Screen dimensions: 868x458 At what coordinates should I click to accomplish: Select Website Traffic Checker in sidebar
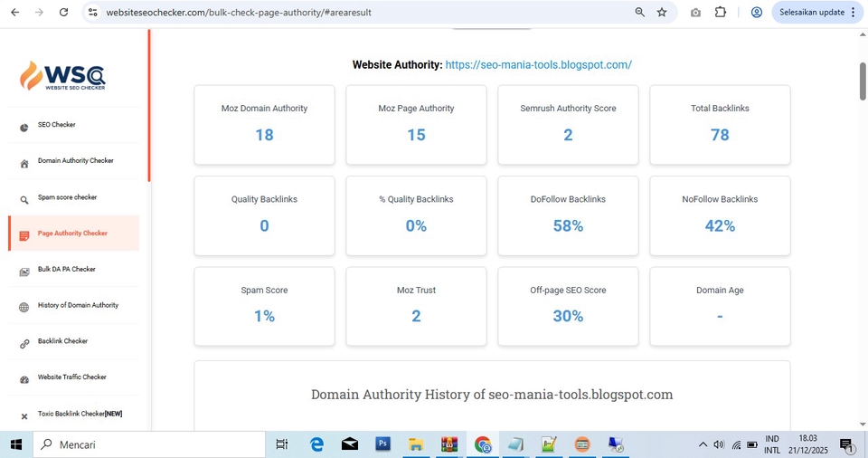point(71,377)
